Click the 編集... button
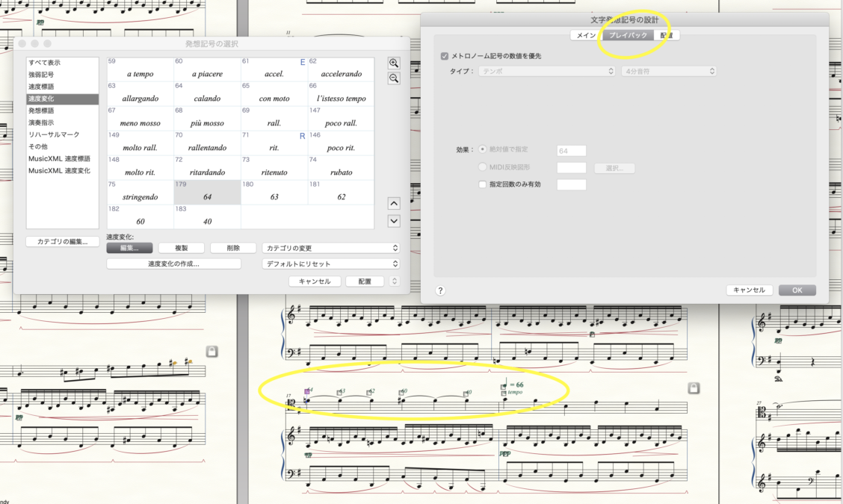Viewport: 843px width, 504px height. (x=129, y=248)
